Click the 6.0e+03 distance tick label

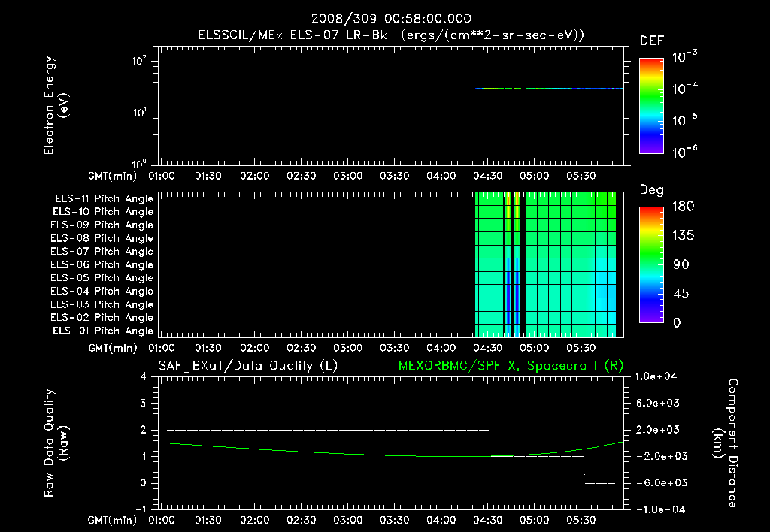pos(657,403)
